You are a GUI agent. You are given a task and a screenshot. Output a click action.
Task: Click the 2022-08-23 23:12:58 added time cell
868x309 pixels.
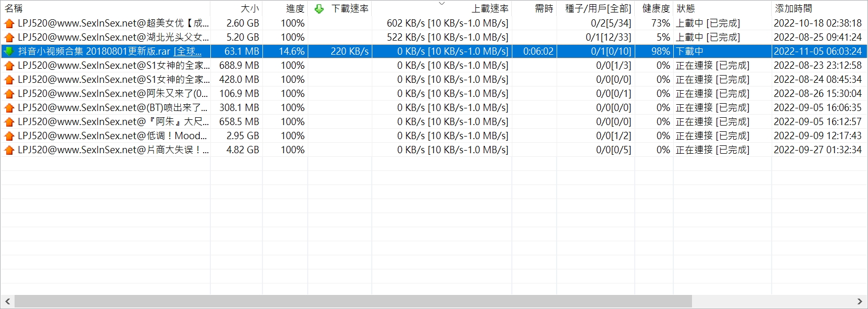pos(819,66)
